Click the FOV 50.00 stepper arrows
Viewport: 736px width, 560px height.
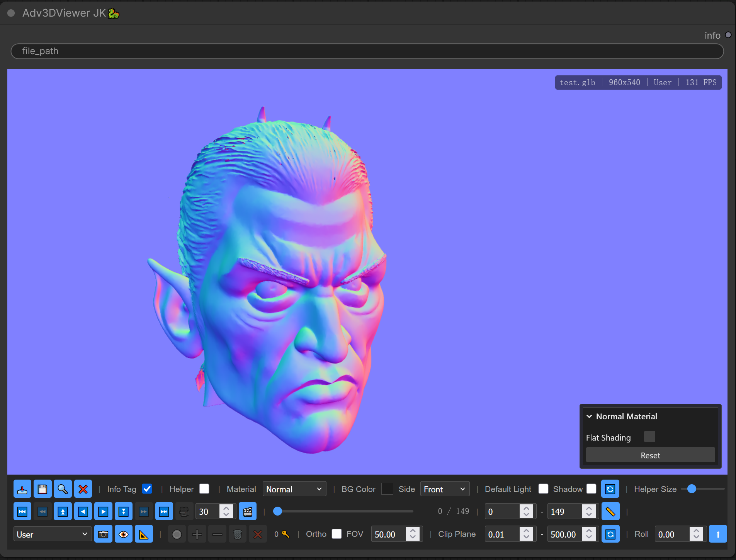point(413,534)
